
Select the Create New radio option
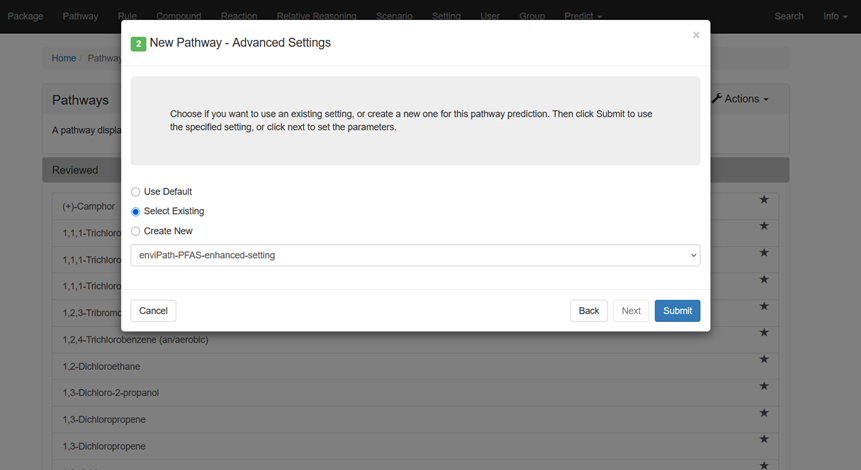click(x=136, y=231)
